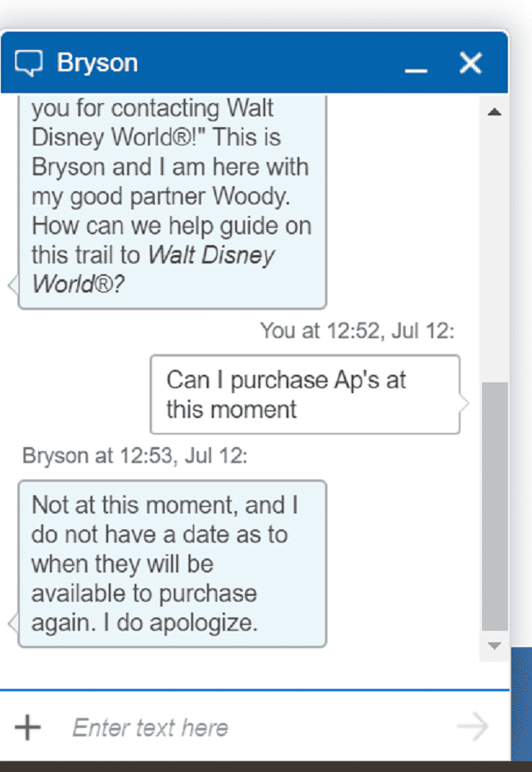Click the blank blue header bar area
Screen dimensions: 532x772
coord(271,63)
